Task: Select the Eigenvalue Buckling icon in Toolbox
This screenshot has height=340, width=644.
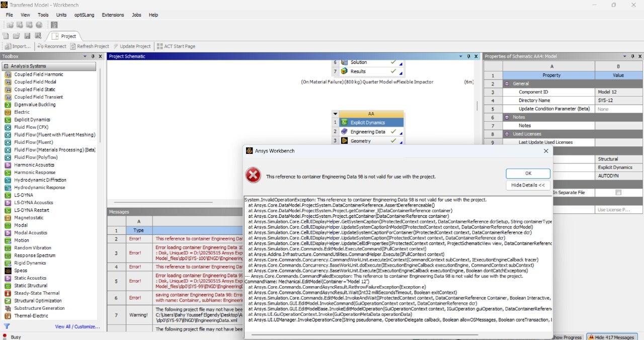Action: (8, 105)
